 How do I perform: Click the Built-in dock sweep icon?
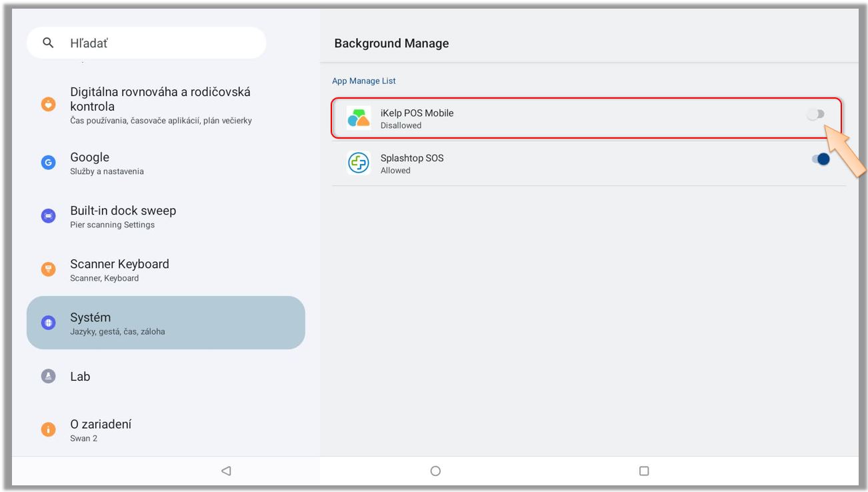pos(48,216)
